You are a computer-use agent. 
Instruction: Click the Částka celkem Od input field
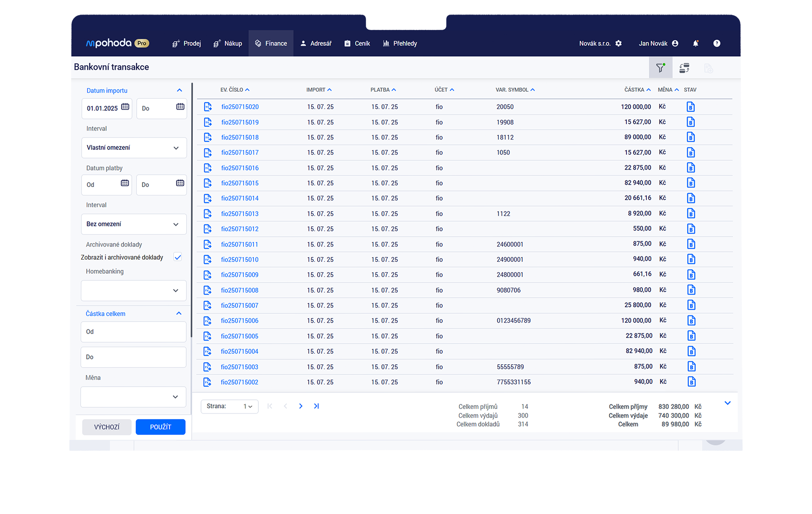134,332
